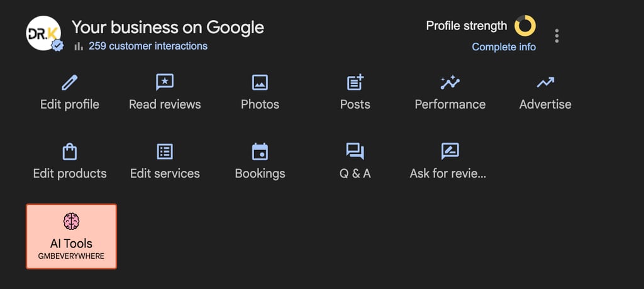Click the Edit profile label
This screenshot has width=644, height=289.
pyautogui.click(x=70, y=104)
